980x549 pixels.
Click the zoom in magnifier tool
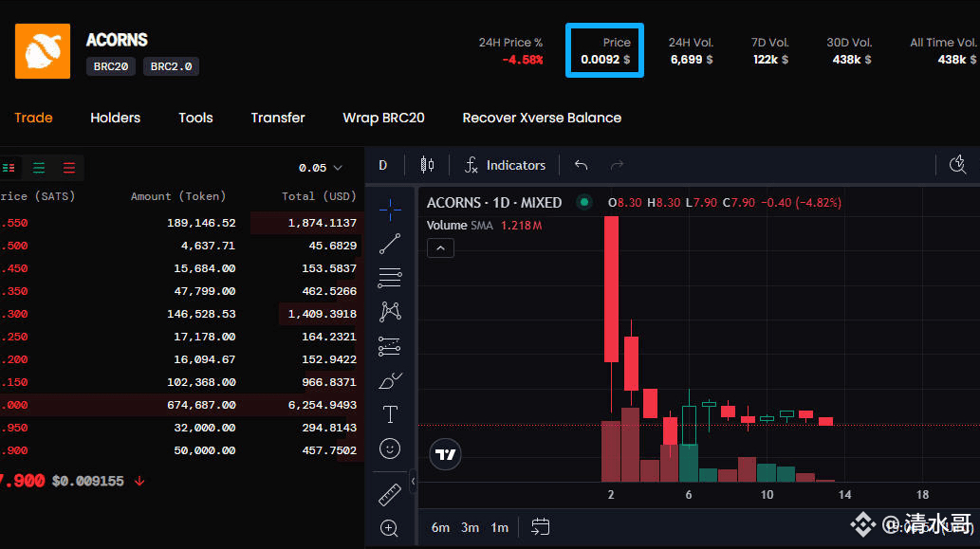coord(390,528)
